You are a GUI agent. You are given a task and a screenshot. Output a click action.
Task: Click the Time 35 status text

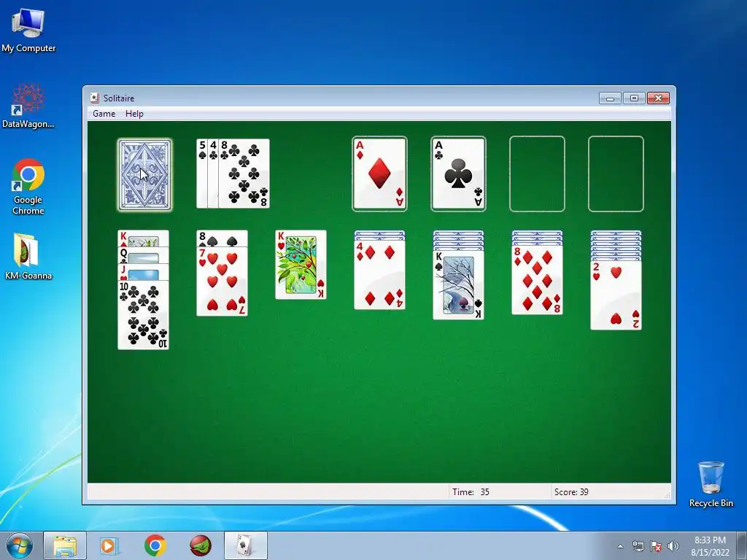(x=471, y=492)
